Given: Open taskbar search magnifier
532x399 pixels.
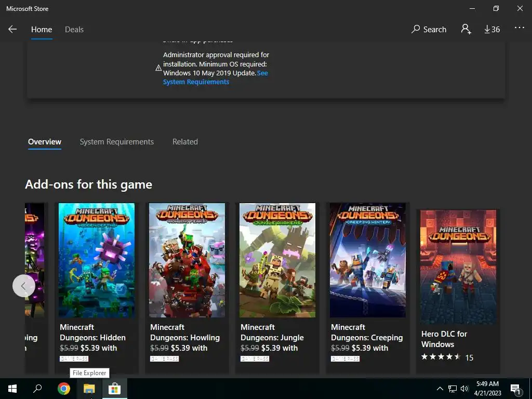Looking at the screenshot, I should click(37, 389).
